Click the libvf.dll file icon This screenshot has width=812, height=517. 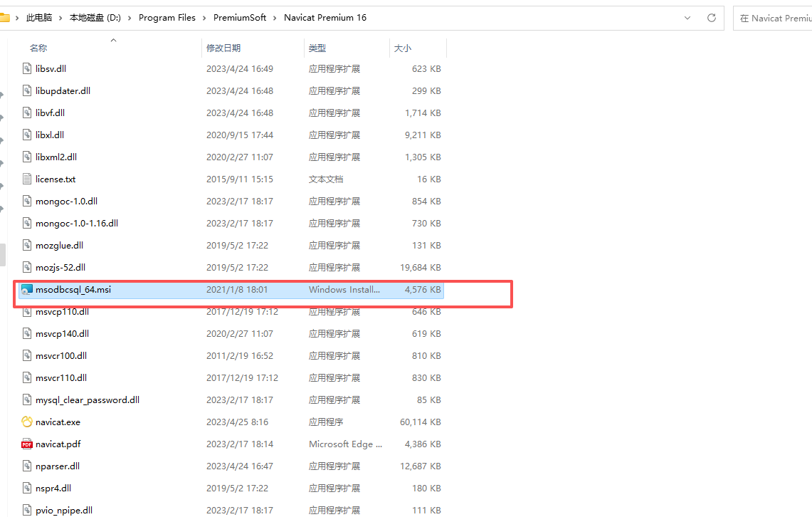click(27, 113)
